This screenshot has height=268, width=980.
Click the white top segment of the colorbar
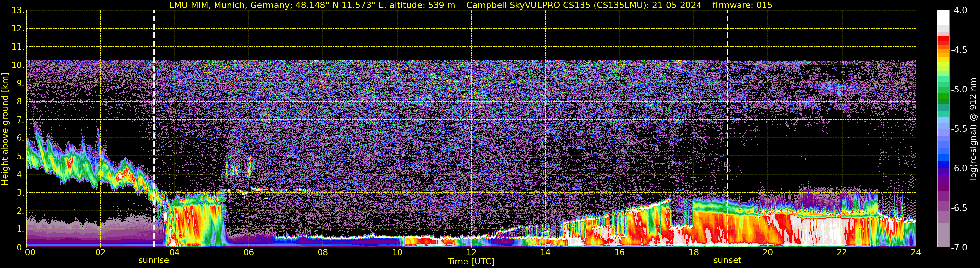[x=944, y=18]
